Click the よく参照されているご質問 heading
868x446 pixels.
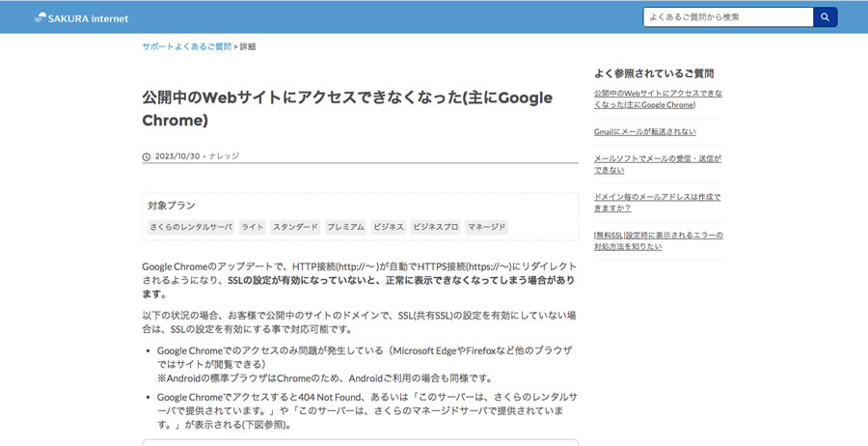[654, 73]
